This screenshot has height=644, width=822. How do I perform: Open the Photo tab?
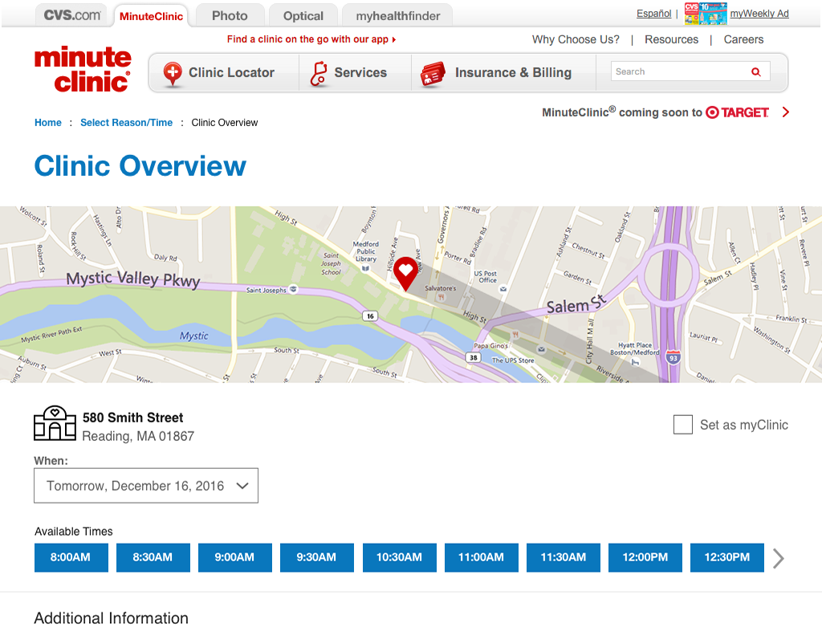point(230,16)
